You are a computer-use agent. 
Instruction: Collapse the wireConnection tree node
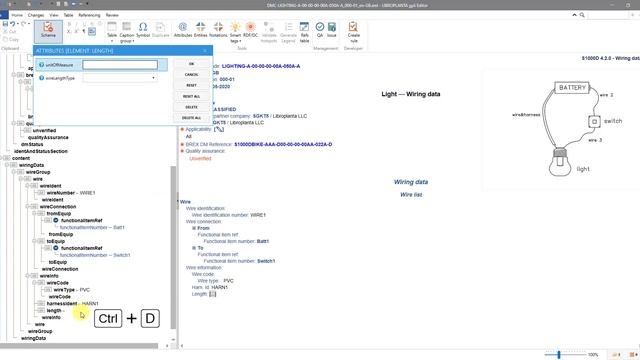tap(28, 207)
